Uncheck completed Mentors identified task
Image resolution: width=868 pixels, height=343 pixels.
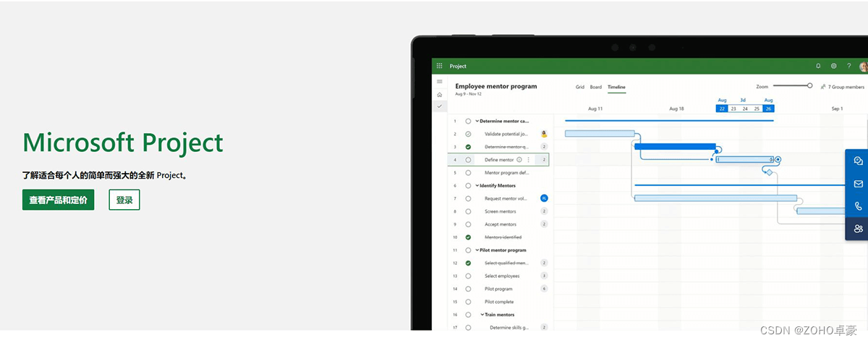click(x=468, y=237)
